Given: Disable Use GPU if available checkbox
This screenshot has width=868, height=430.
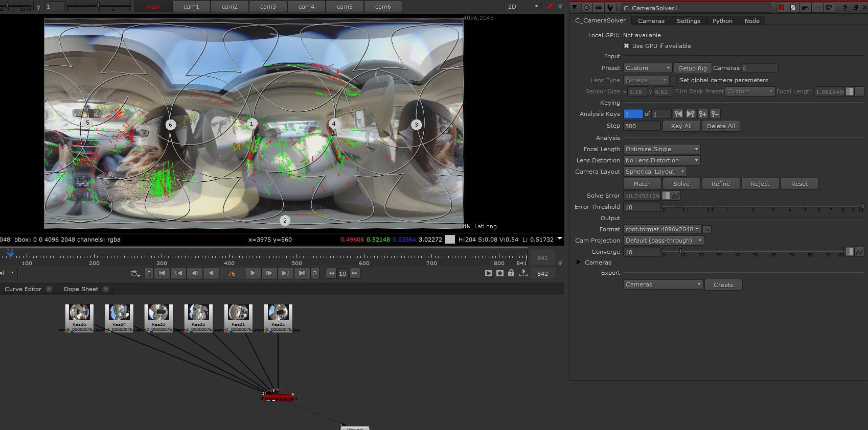Looking at the screenshot, I should click(627, 46).
